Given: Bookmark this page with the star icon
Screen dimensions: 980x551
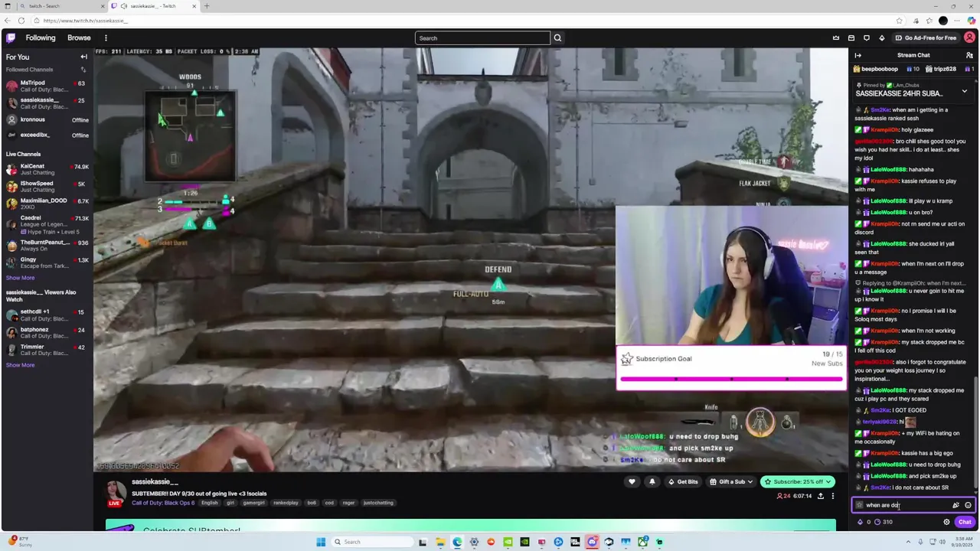Looking at the screenshot, I should pos(899,21).
